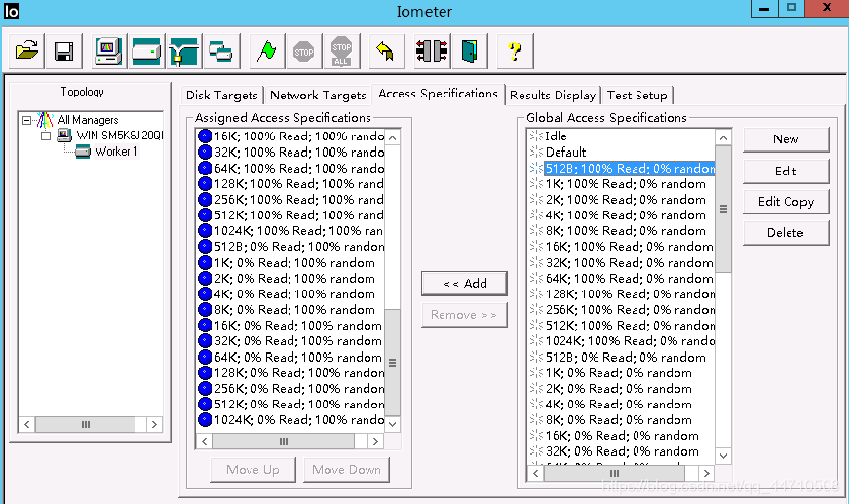The height and width of the screenshot is (504, 849).
Task: Select Idle in Global Access Specifications
Action: pos(556,136)
